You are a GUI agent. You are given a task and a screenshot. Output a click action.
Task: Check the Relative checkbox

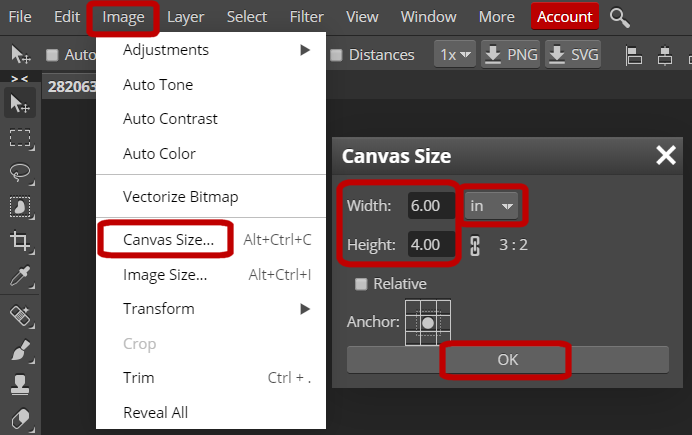pyautogui.click(x=361, y=284)
